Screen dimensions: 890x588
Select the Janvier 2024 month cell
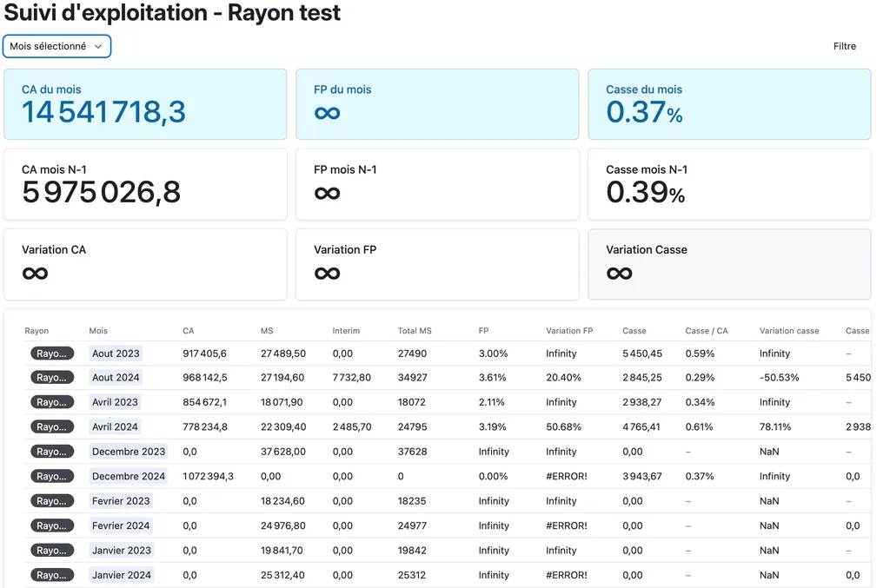pyautogui.click(x=122, y=575)
